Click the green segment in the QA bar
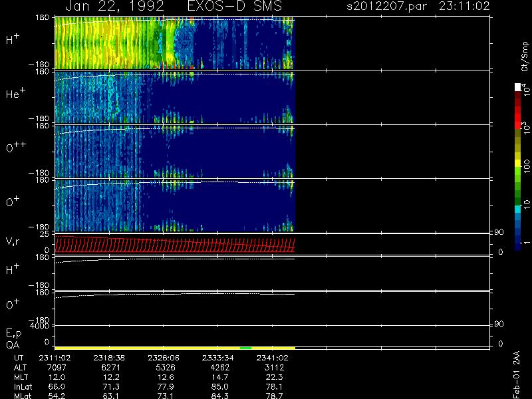Viewport: 532px width, 399px height. tap(245, 348)
